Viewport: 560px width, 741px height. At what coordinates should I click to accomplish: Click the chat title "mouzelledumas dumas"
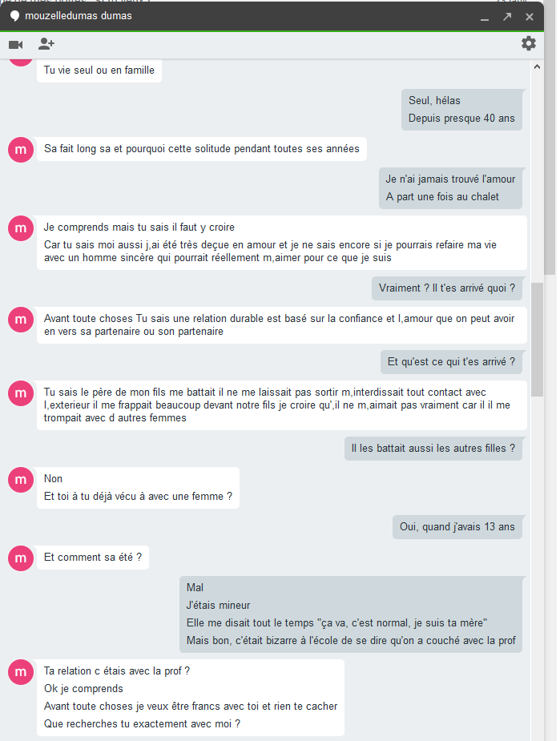click(x=79, y=16)
